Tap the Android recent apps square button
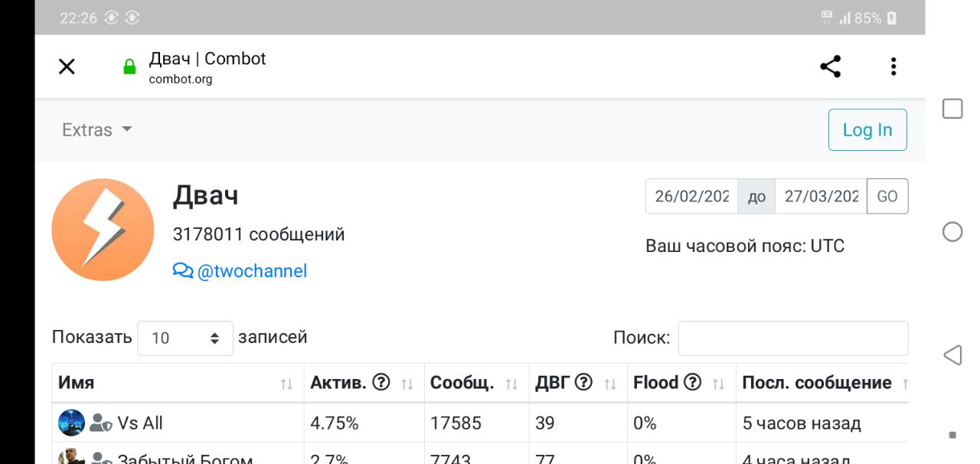 coord(952,109)
